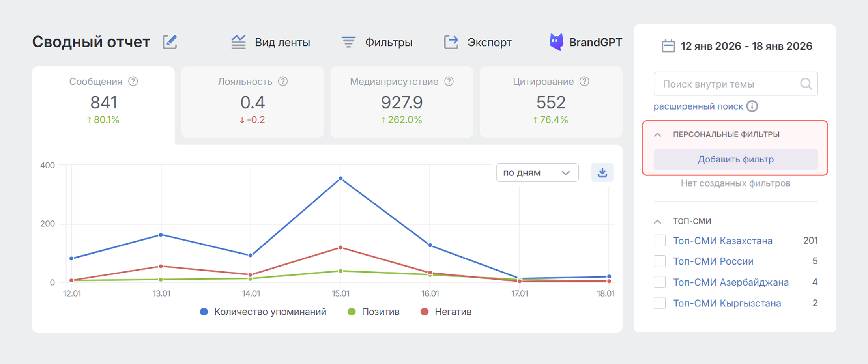This screenshot has height=364, width=868.
Task: Collapse the Персональные фильтры section
Action: click(658, 135)
